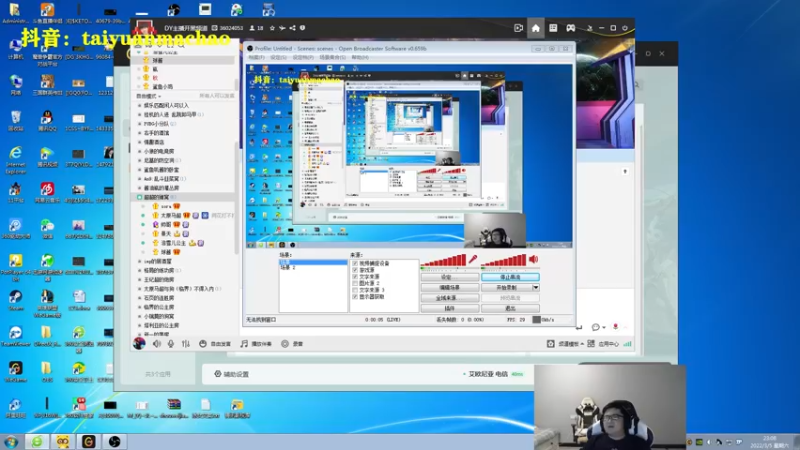Open the OBS 设定(S) menu

279,58
